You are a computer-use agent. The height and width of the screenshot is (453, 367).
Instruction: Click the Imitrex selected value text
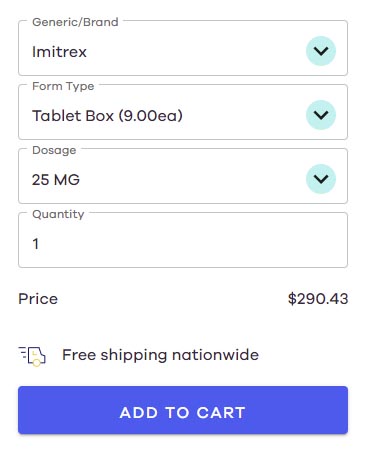pyautogui.click(x=59, y=52)
